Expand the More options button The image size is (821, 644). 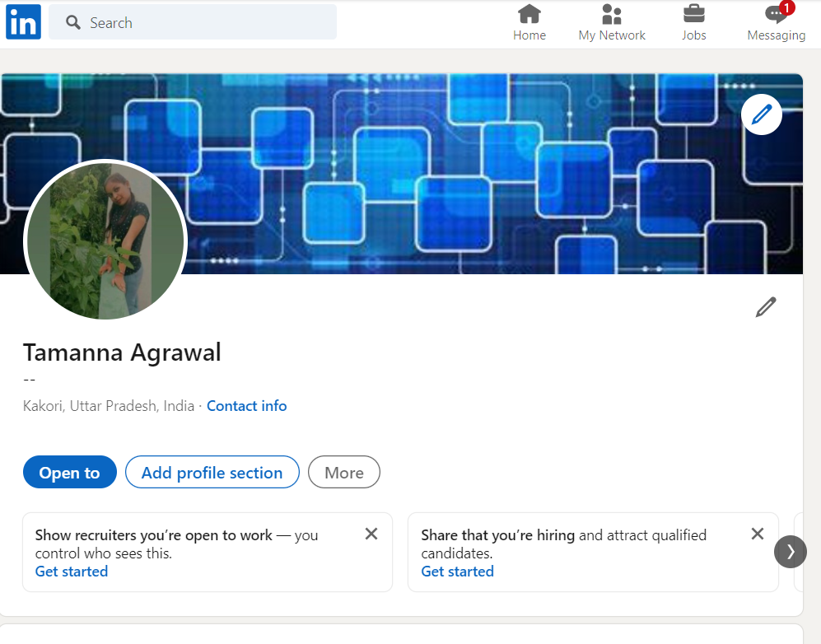click(x=343, y=473)
